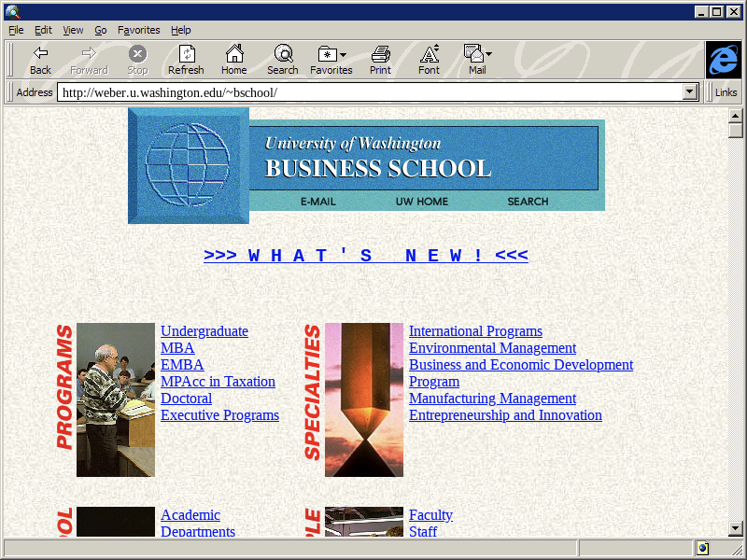
Task: Click the Stop loading icon
Action: tap(137, 54)
